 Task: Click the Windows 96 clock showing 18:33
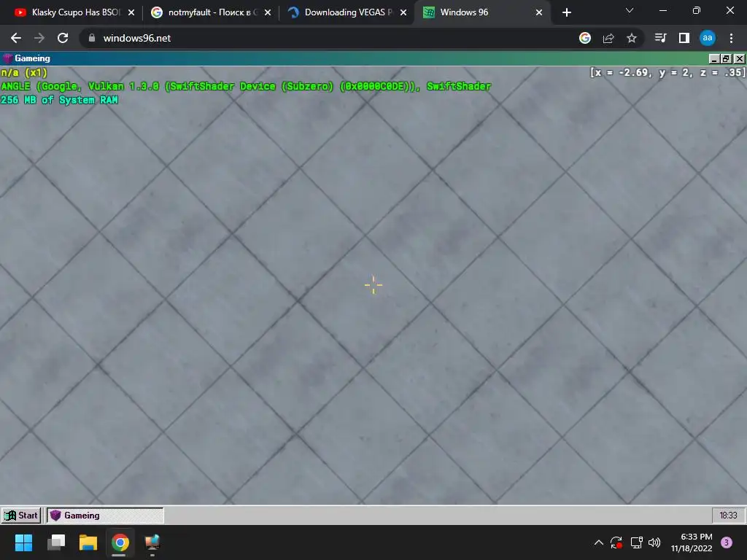(x=728, y=516)
